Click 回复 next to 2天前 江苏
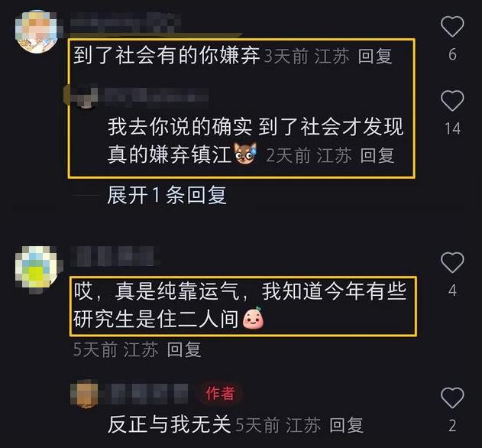Image resolution: width=482 pixels, height=448 pixels. click(377, 155)
